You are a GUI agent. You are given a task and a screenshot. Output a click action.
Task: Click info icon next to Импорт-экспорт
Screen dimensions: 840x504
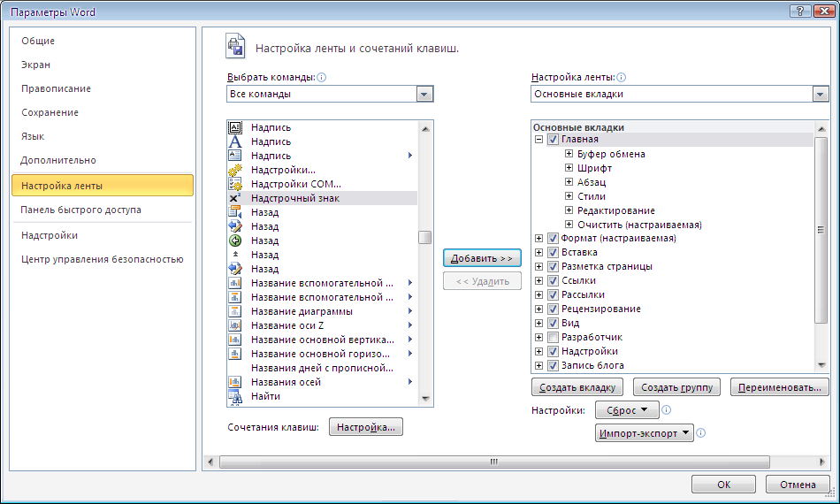coord(700,432)
